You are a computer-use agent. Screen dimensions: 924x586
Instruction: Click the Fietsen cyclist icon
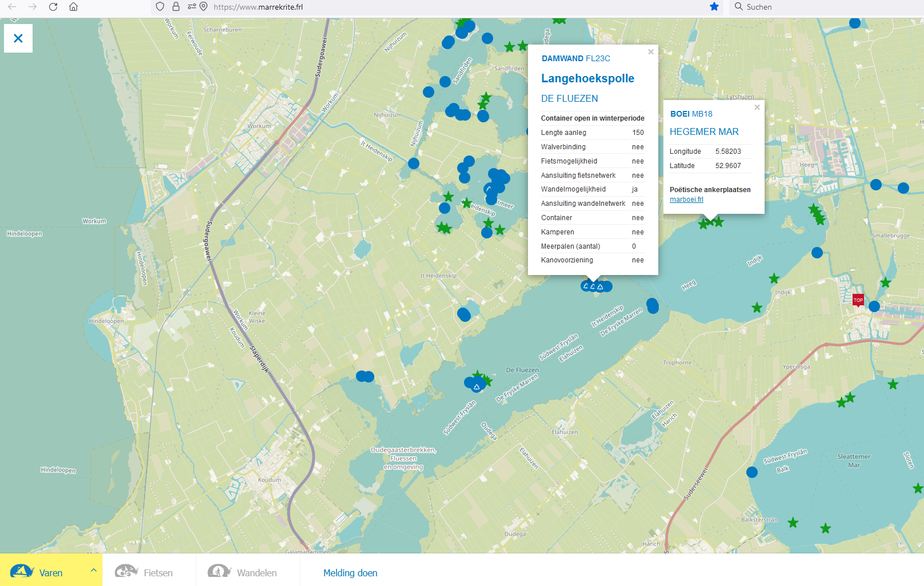pyautogui.click(x=126, y=571)
